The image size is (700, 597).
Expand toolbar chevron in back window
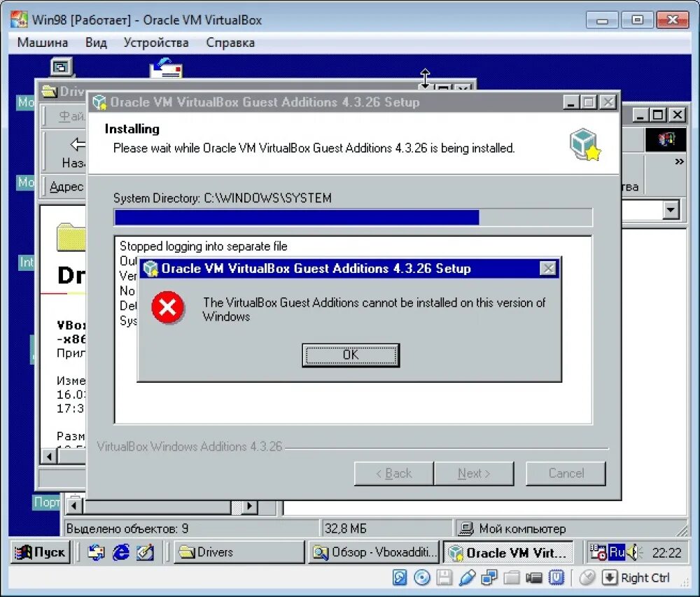click(679, 162)
